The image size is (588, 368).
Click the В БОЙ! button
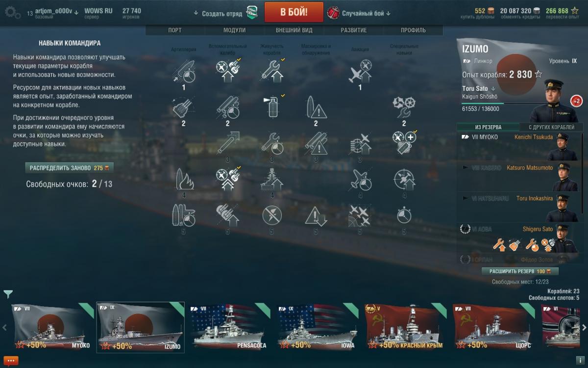click(294, 12)
